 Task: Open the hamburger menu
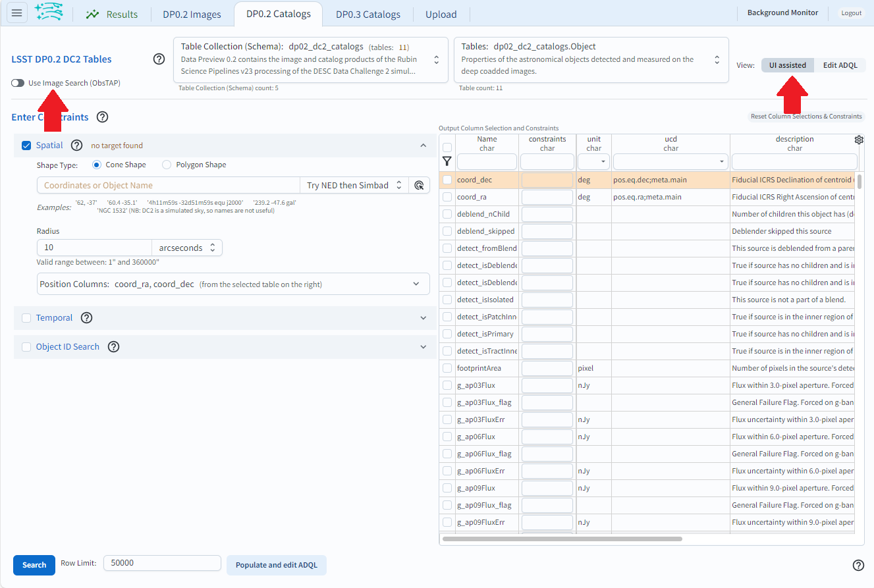click(x=16, y=13)
